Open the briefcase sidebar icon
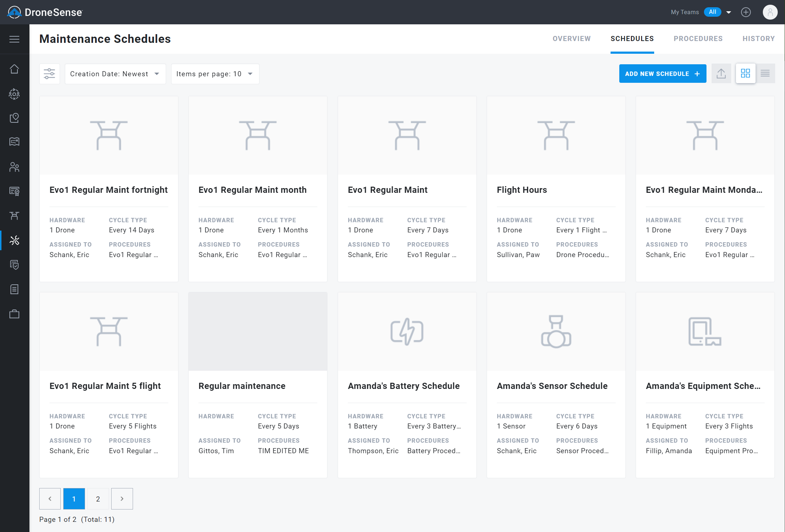Screen dimensions: 785x532 tap(15, 314)
